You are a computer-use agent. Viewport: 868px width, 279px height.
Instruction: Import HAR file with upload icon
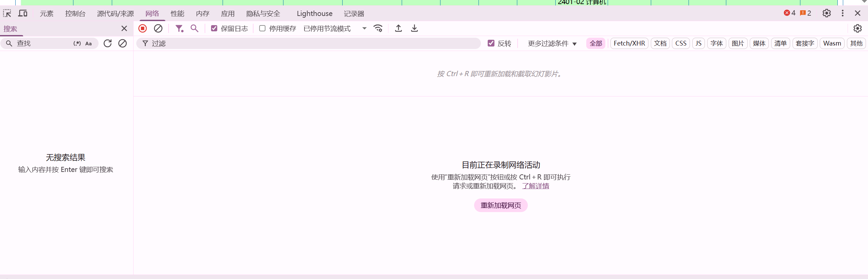398,29
